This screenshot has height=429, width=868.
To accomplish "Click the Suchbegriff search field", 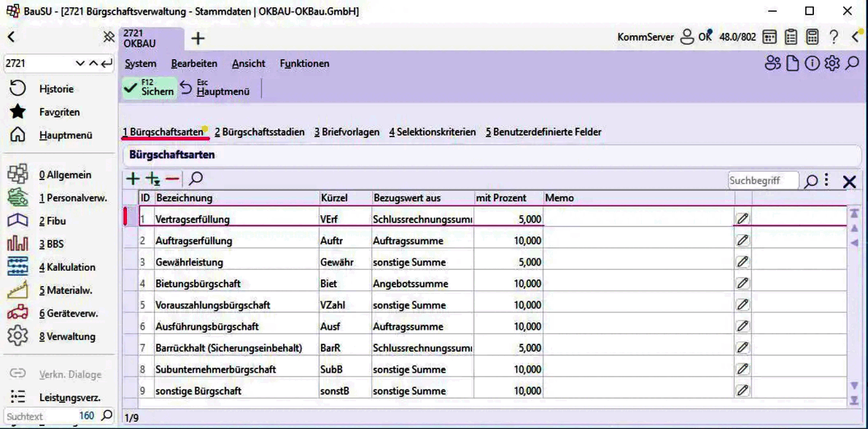I will tap(764, 181).
